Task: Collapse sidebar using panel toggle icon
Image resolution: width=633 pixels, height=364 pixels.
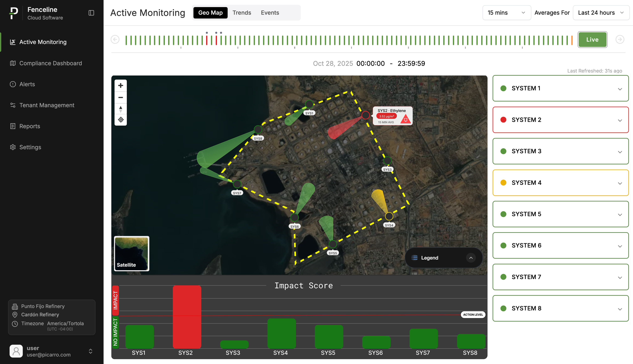Action: pyautogui.click(x=91, y=13)
